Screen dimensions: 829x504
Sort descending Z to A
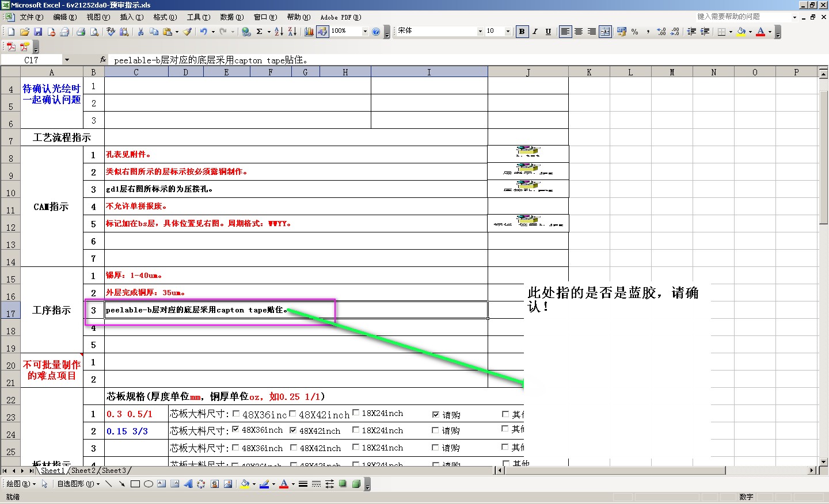coord(292,32)
